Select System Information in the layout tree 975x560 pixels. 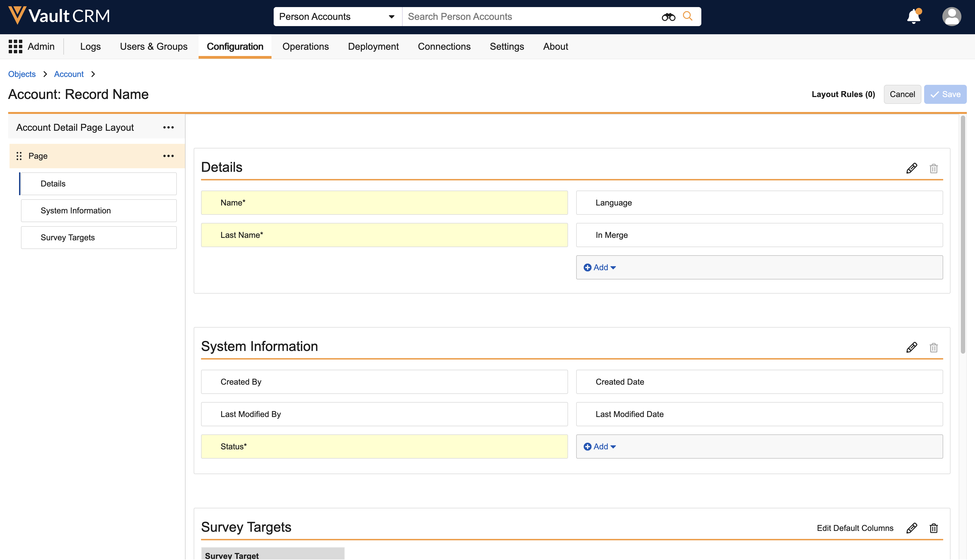76,210
